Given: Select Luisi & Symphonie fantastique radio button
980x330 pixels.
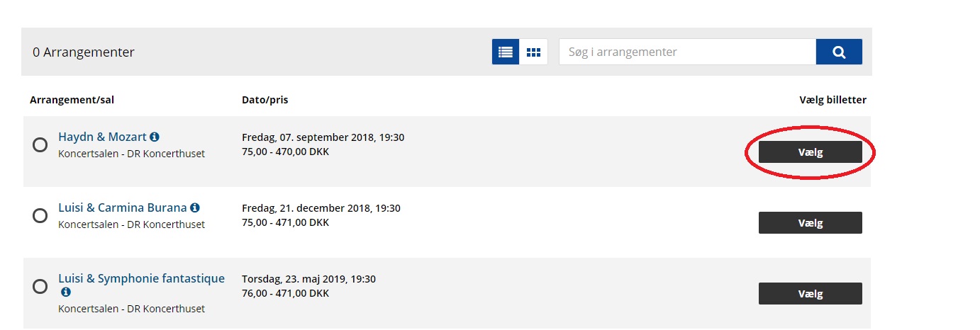Looking at the screenshot, I should pos(40,286).
